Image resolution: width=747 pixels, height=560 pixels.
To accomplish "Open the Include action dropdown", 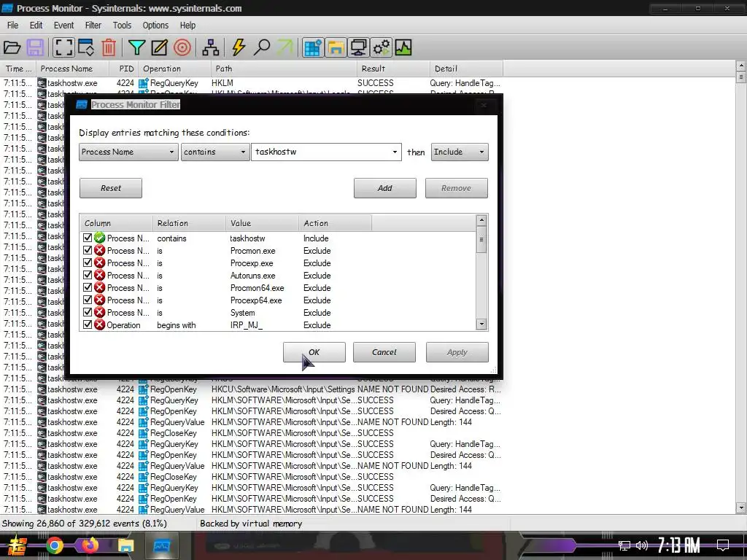I will (460, 152).
